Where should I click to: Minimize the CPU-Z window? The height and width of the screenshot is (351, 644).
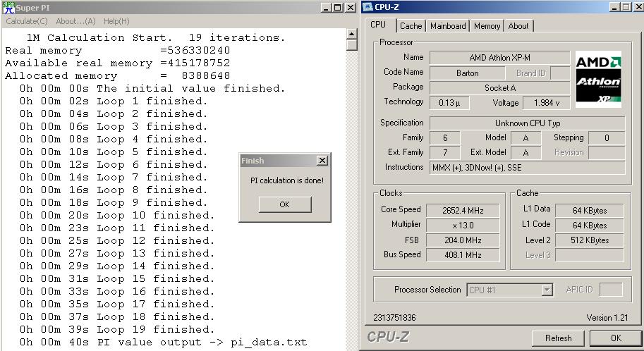click(x=615, y=7)
